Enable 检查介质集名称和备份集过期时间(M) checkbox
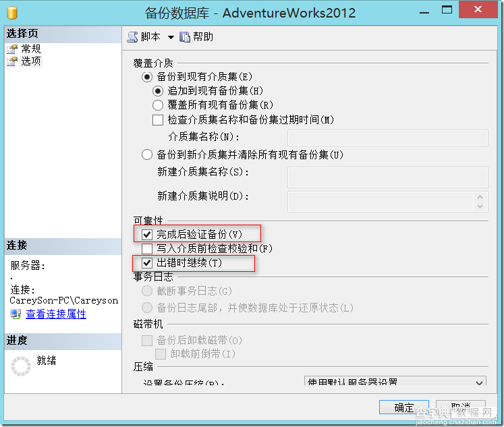The width and height of the screenshot is (504, 427). coord(158,120)
